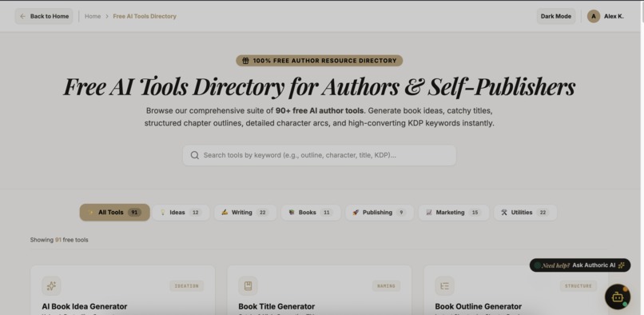Select the Free AI Tools Directory breadcrumb
The width and height of the screenshot is (644, 315).
click(x=145, y=17)
